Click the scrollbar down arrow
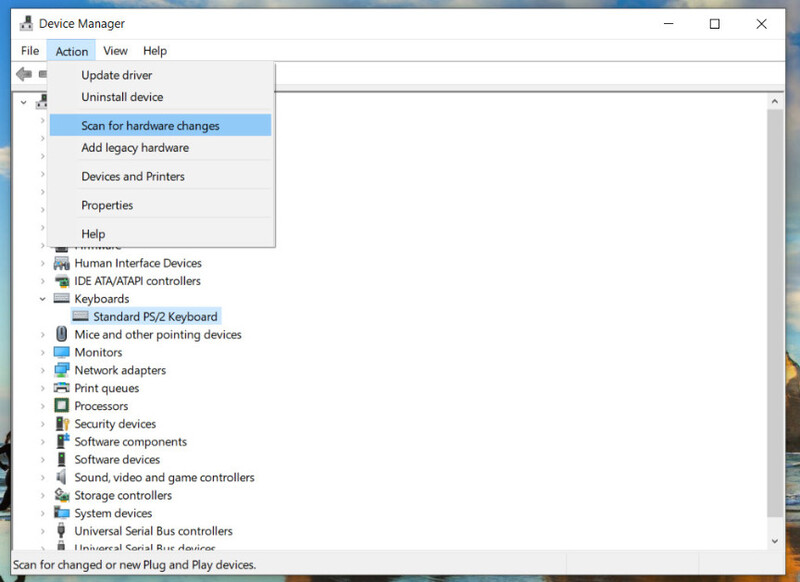This screenshot has height=582, width=800. coord(774,541)
